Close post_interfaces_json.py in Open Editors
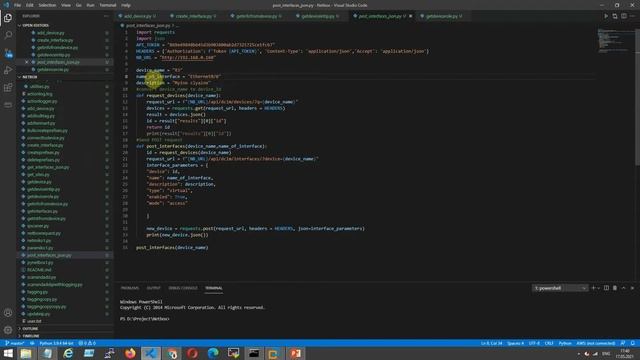The image size is (640, 360). (27, 62)
